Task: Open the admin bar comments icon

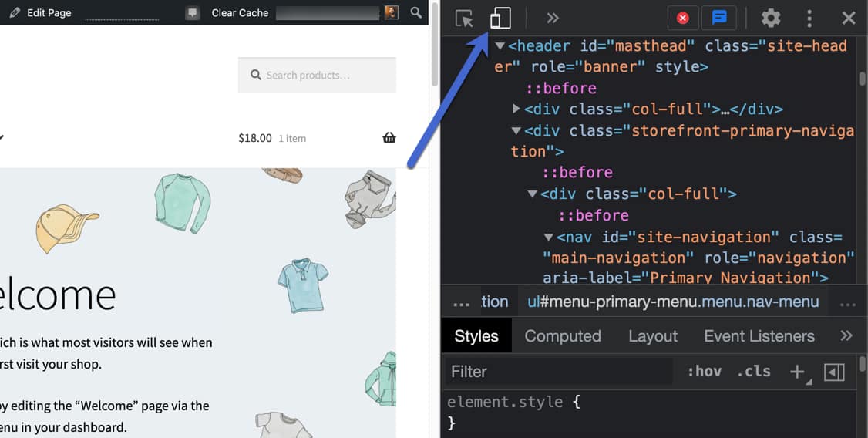Action: pos(193,13)
